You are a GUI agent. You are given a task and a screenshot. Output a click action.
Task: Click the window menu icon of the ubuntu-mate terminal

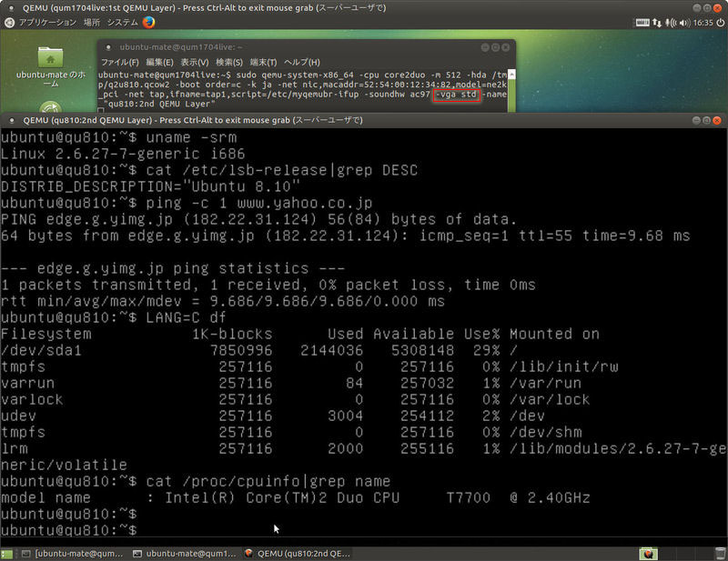(x=108, y=47)
